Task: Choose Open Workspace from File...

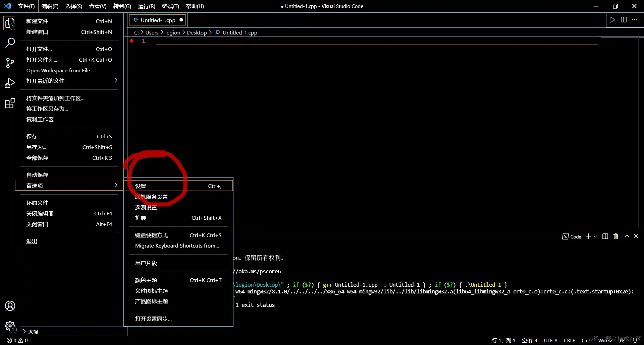Action: tap(69, 70)
